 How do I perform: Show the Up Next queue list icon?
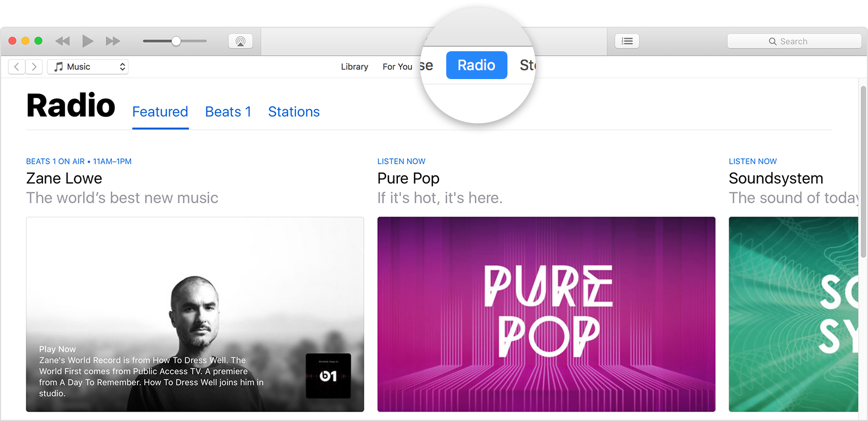coord(627,41)
